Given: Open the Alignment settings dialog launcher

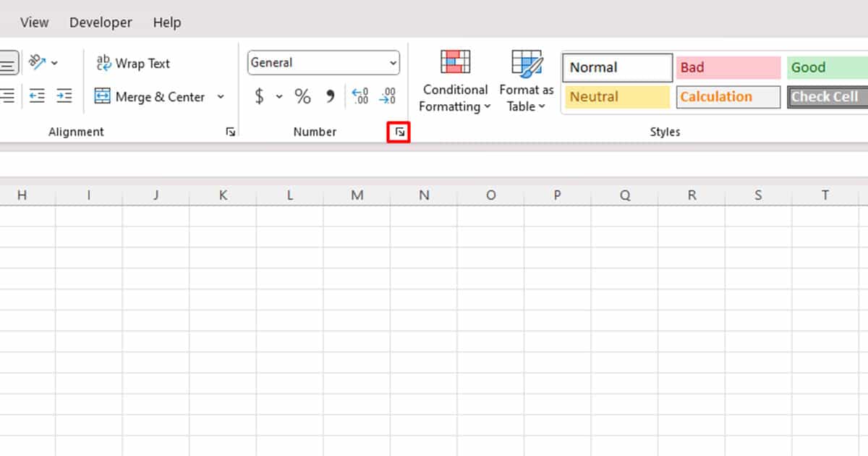Looking at the screenshot, I should [230, 131].
